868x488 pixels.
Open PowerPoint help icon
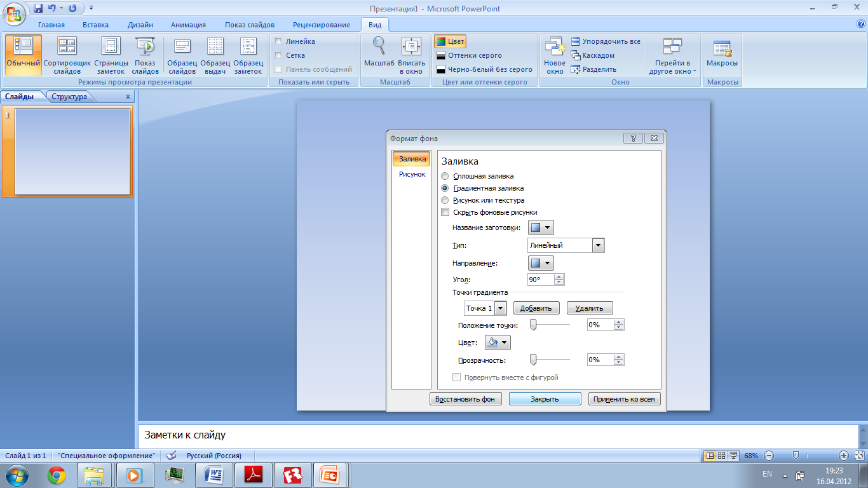click(x=861, y=24)
